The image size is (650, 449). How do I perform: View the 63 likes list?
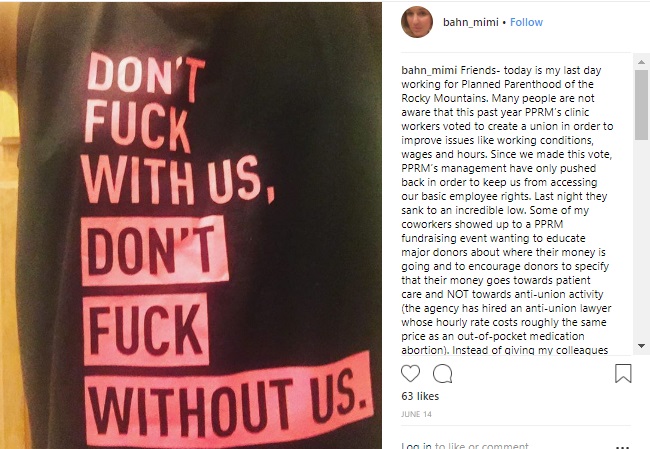[420, 396]
